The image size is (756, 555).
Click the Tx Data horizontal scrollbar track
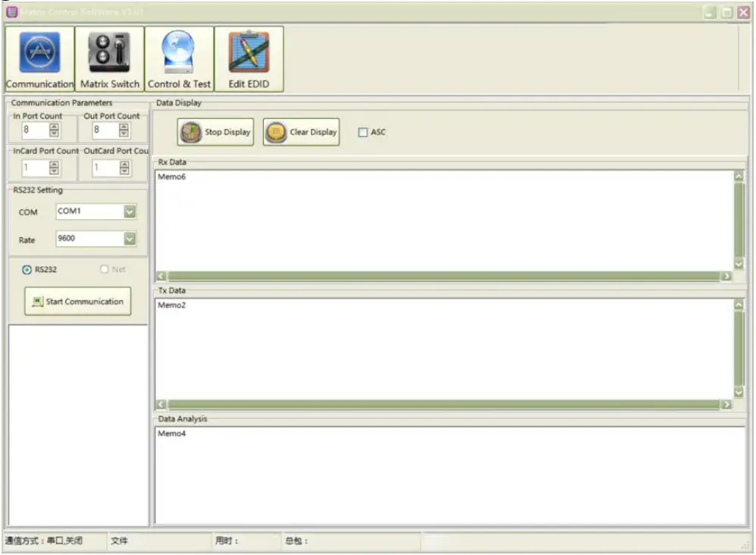tap(444, 405)
